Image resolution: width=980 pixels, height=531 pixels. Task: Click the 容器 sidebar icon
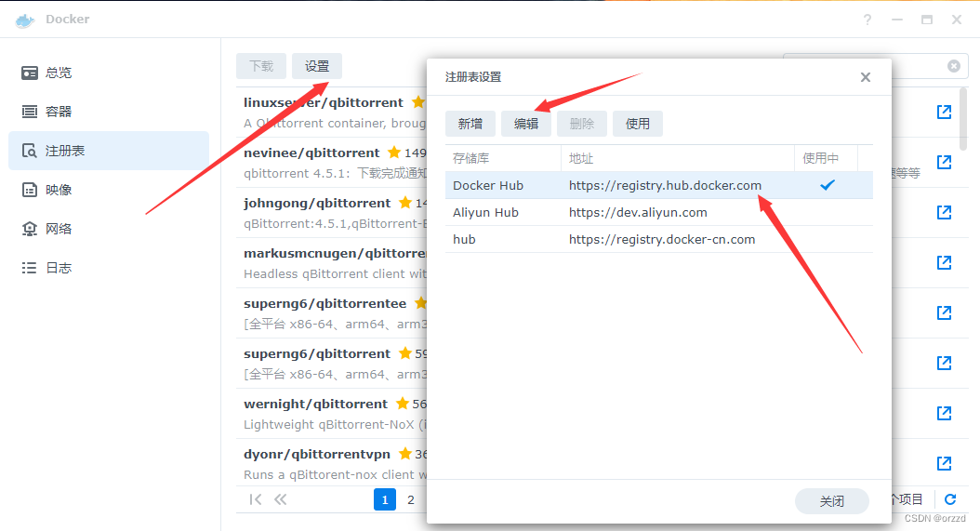[30, 112]
